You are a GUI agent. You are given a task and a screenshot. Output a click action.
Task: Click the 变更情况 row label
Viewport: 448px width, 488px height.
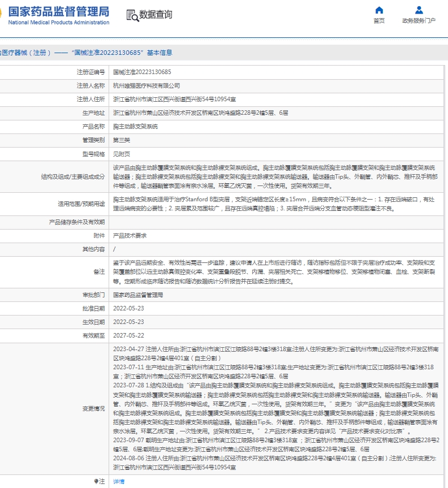(94, 409)
